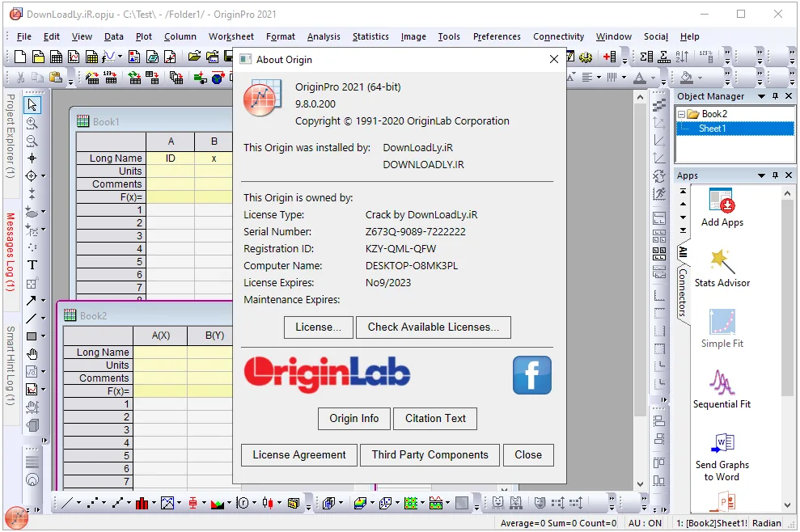Click the Check Available Licenses button
Viewport: 800px width, 532px height.
tap(433, 327)
